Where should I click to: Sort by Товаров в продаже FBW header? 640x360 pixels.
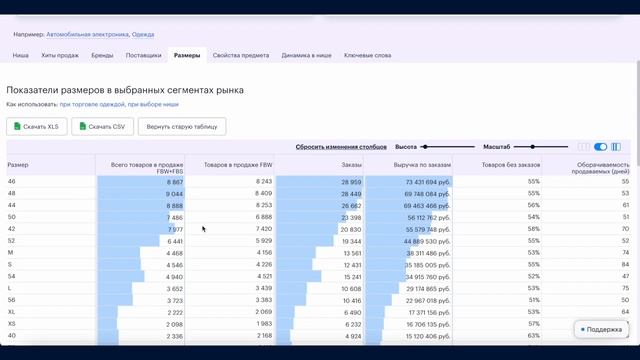(x=238, y=165)
